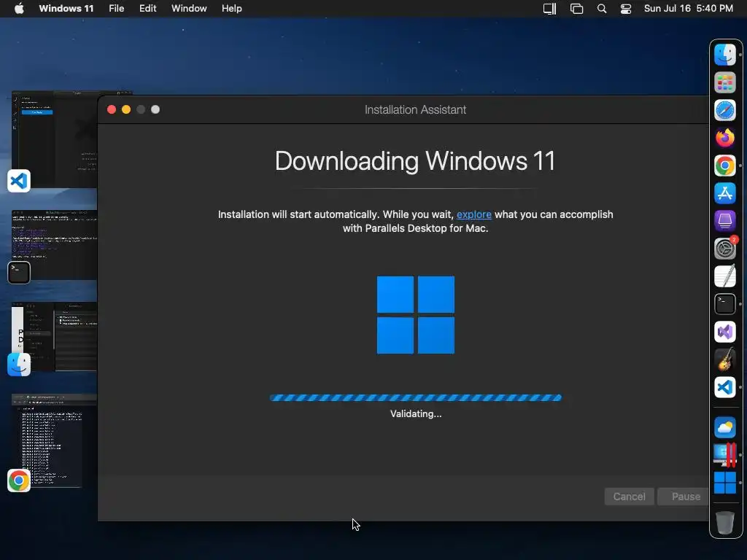Viewport: 747px width, 560px height.
Task: Switch to the Chrome window thumbnail
Action: click(x=54, y=440)
